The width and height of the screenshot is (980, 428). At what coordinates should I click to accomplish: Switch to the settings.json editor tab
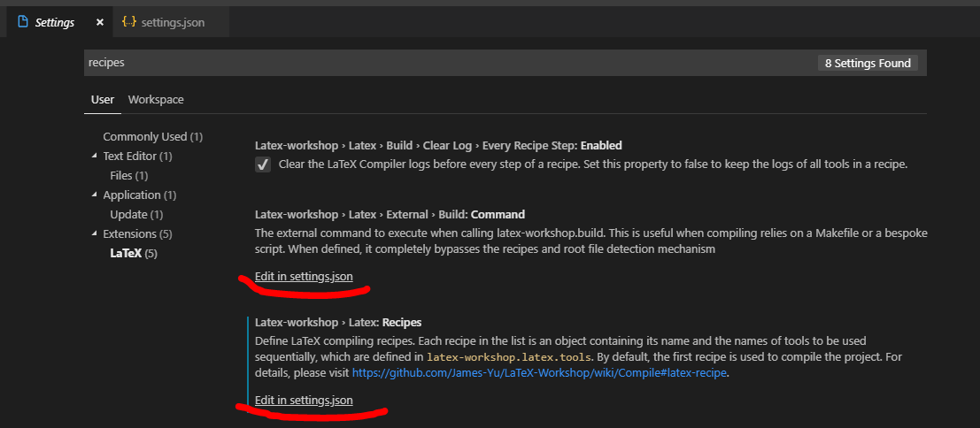172,22
